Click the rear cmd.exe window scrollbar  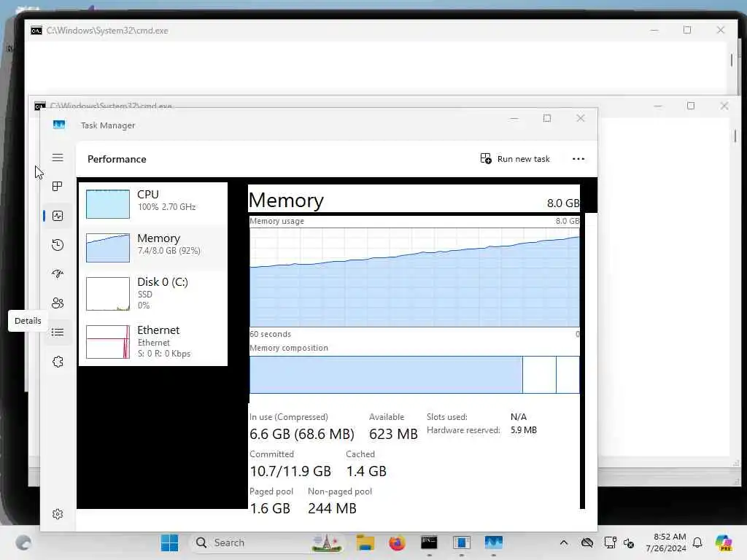(x=732, y=60)
